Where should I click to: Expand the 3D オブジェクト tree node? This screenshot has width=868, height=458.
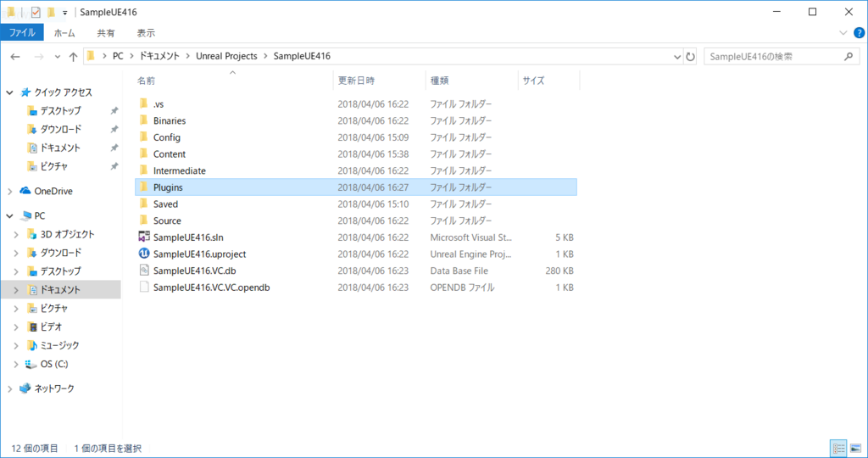point(16,234)
